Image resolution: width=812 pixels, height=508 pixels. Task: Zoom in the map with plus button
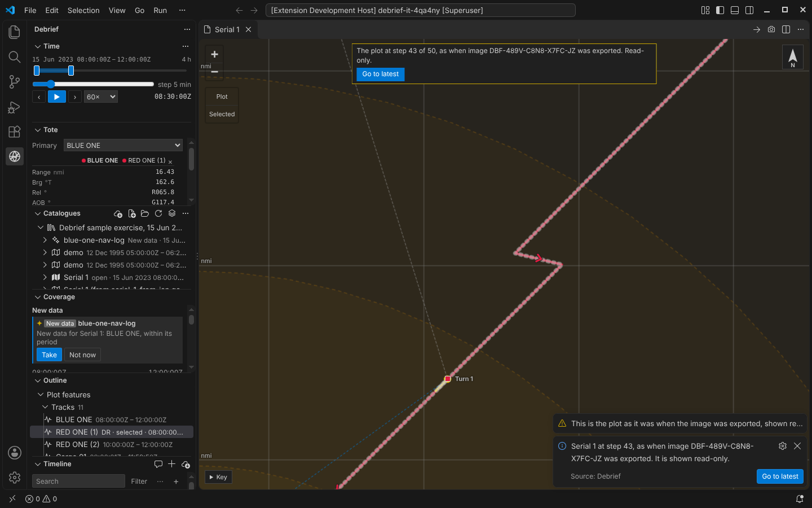pyautogui.click(x=214, y=54)
